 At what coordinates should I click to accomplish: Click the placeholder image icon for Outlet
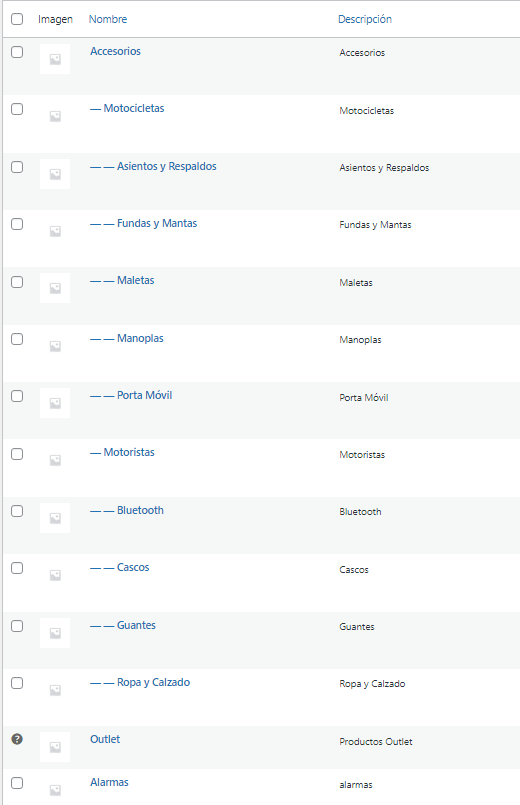pyautogui.click(x=55, y=747)
